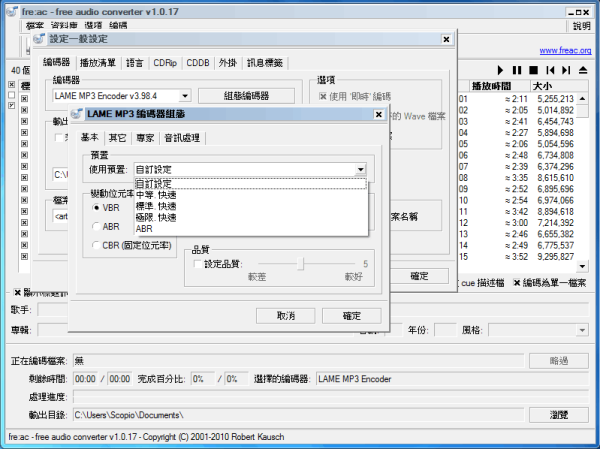Screen dimensions: 600x449
Task: Choose ABR preset option in list
Action: coord(251,229)
